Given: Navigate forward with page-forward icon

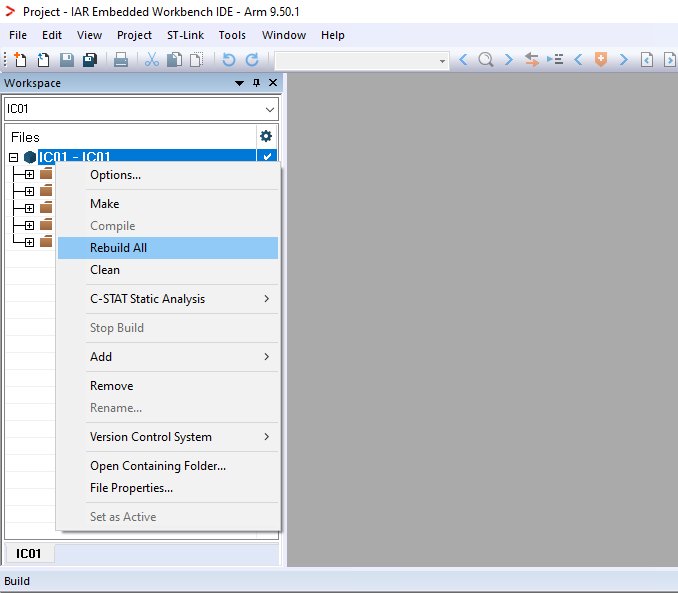Looking at the screenshot, I should pyautogui.click(x=669, y=59).
